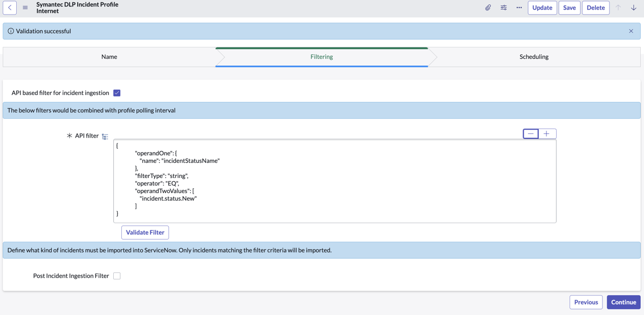Open the attachments paperclip icon
The width and height of the screenshot is (644, 315).
pos(488,8)
